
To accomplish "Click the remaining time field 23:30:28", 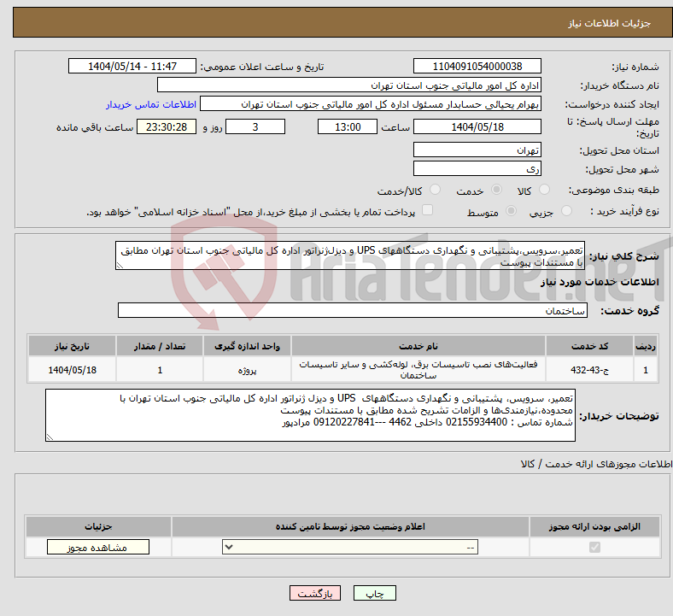I will pyautogui.click(x=167, y=126).
